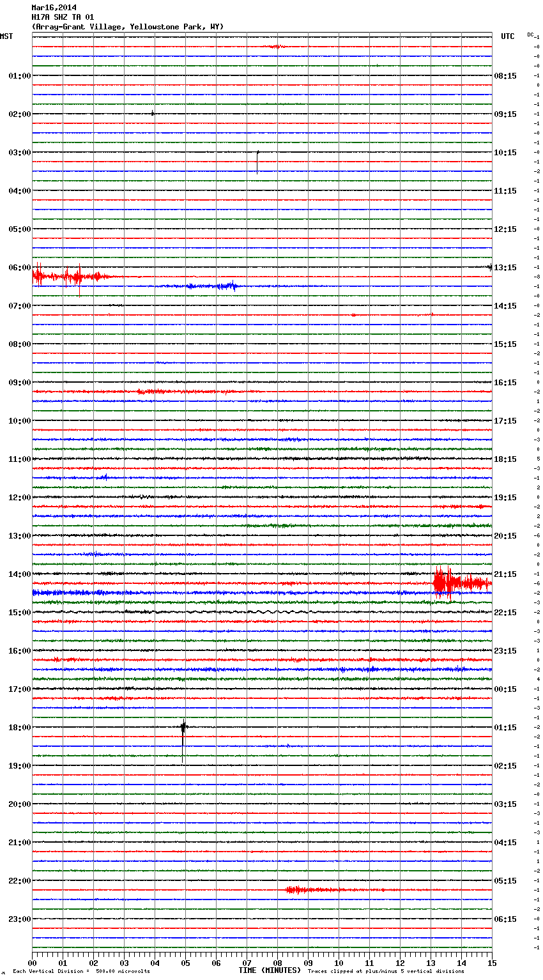The image size is (543, 980).
Task: Click the small black blip on 02:00 trace
Action: click(x=153, y=113)
